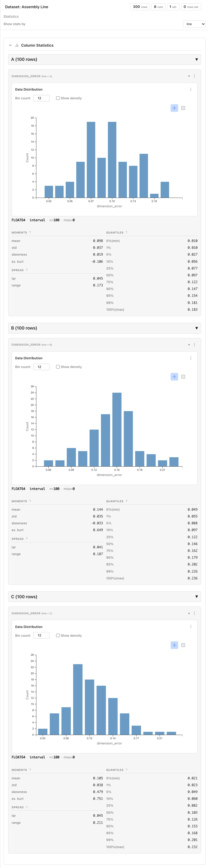Collapse the line = C dimension_error card

[189, 613]
